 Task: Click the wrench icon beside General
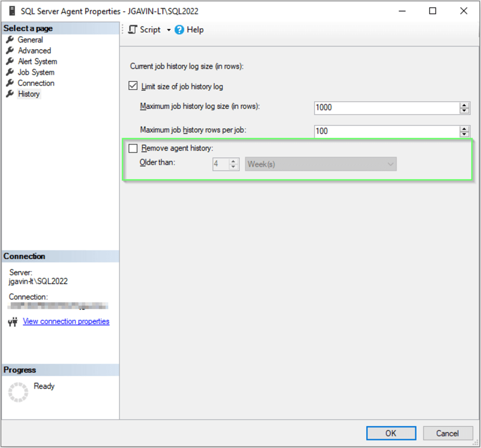[10, 40]
